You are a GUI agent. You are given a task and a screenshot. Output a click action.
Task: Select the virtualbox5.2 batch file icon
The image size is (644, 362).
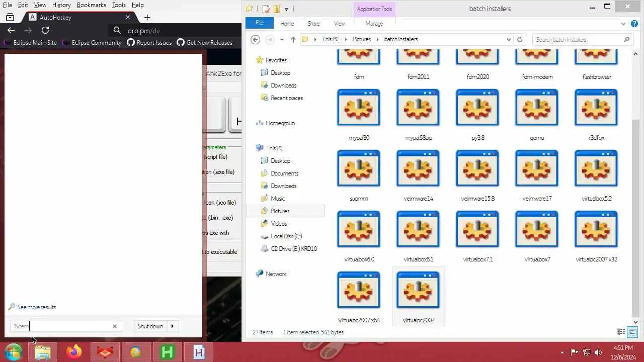tap(596, 168)
